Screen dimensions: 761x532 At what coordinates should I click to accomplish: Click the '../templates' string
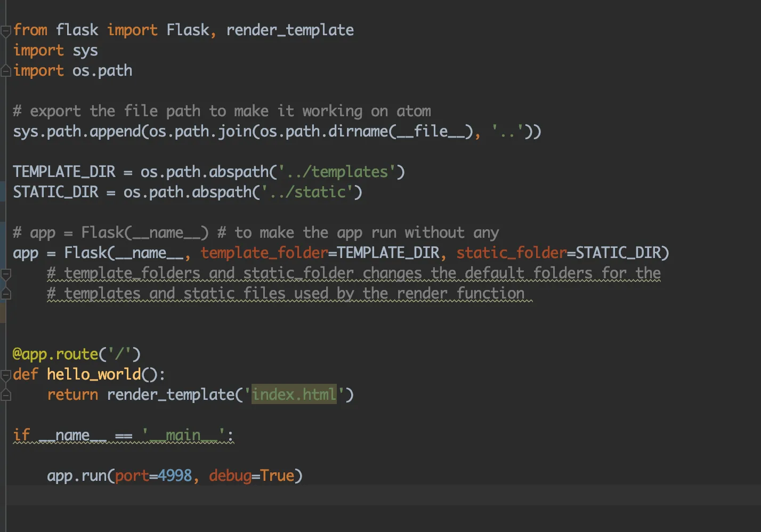(x=337, y=172)
